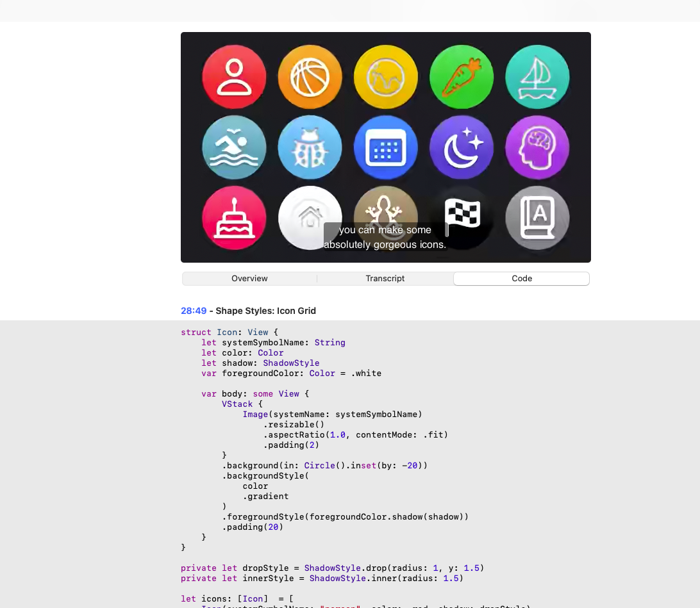
Task: Click 'Image(systemName: systemSymbolName)' line
Action: 333,415
